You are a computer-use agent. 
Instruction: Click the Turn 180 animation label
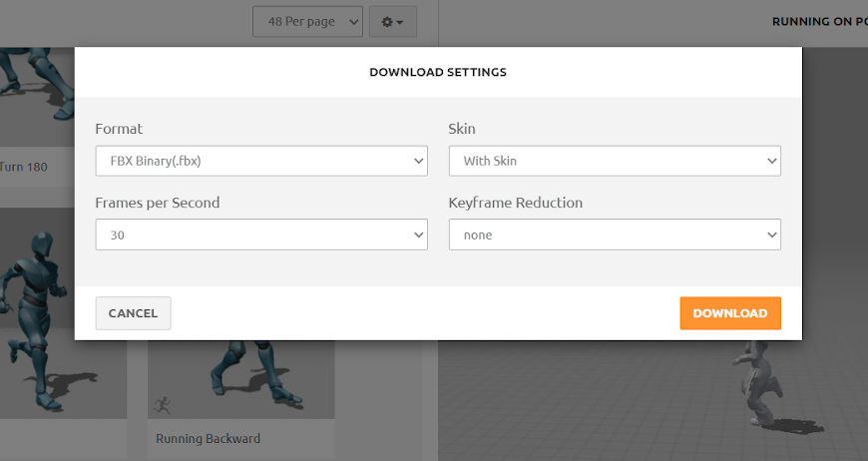24,167
